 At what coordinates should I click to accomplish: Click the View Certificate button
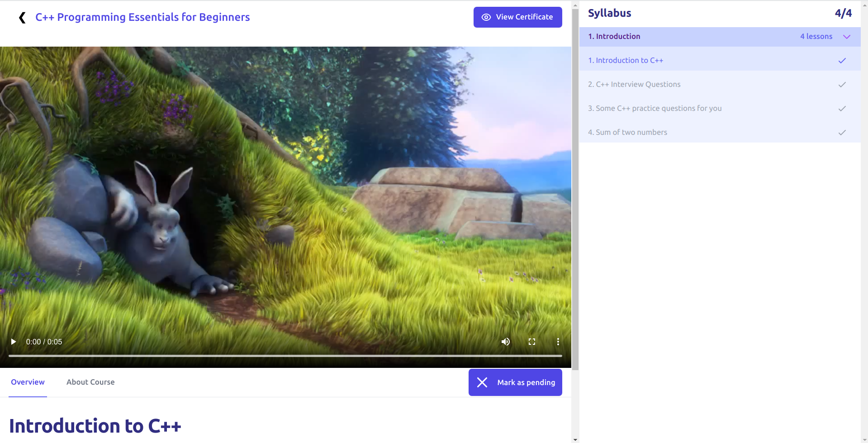point(517,17)
